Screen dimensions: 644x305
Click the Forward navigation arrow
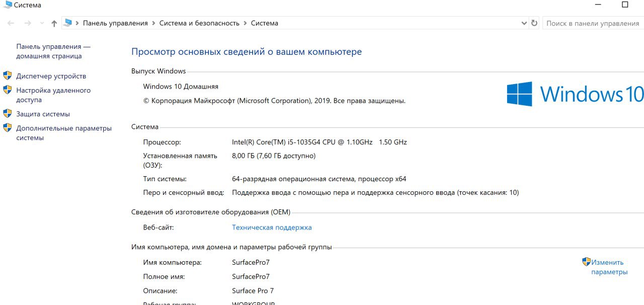28,23
